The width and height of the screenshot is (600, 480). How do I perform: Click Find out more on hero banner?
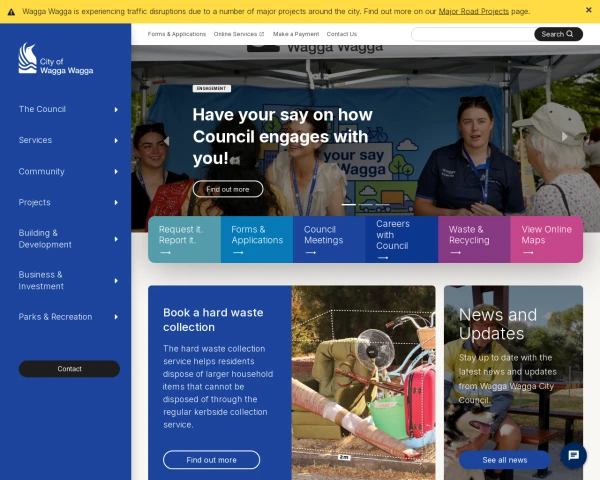click(228, 189)
